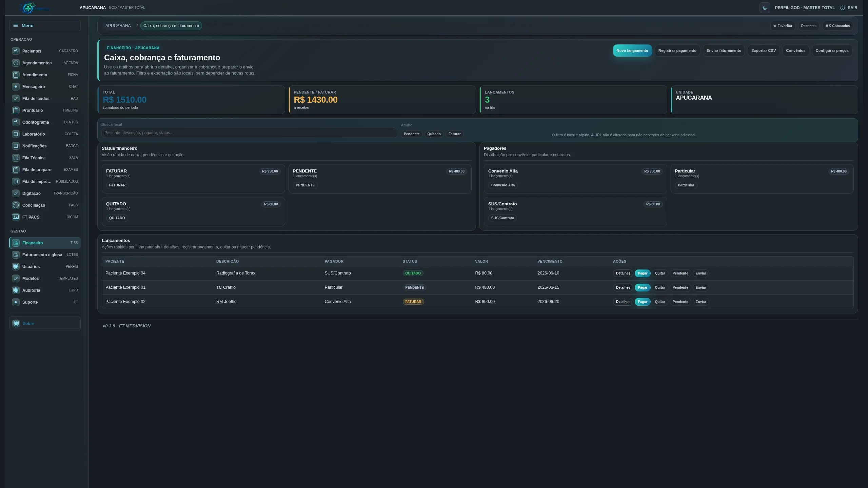
Task: Open the ⌘K Comandos palette
Action: coord(837,26)
